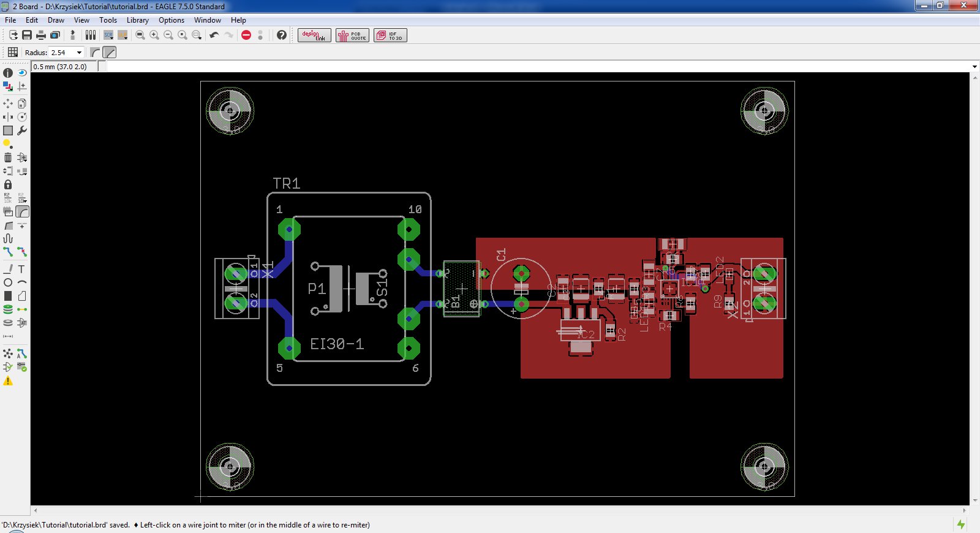This screenshot has height=533, width=980.
Task: Select the Mirror tool
Action: tap(8, 117)
